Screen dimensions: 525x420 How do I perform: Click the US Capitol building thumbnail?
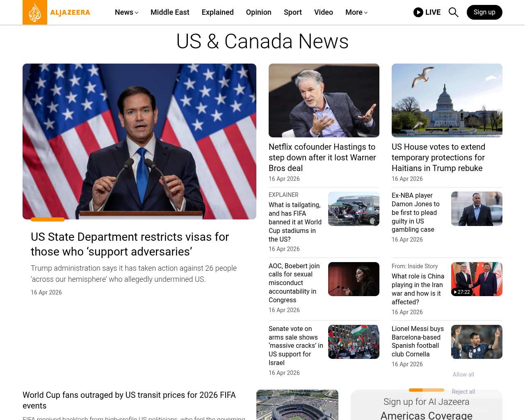click(x=447, y=100)
